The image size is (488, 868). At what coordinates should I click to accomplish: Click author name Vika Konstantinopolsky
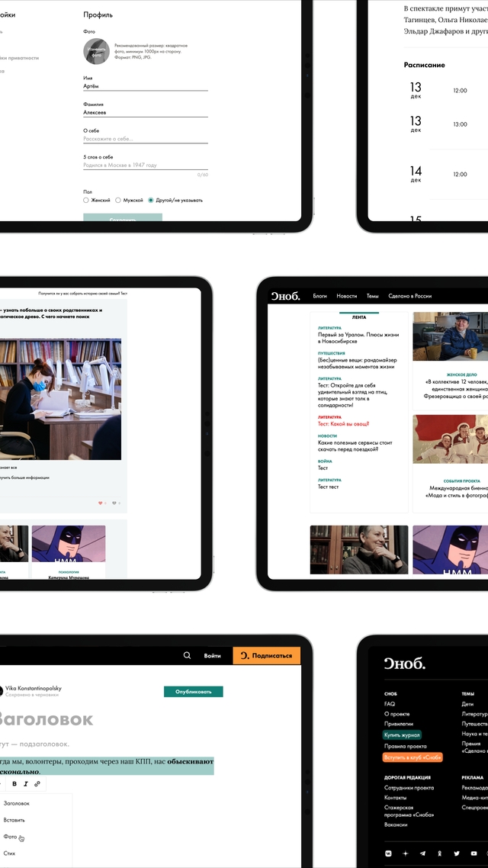(x=34, y=688)
